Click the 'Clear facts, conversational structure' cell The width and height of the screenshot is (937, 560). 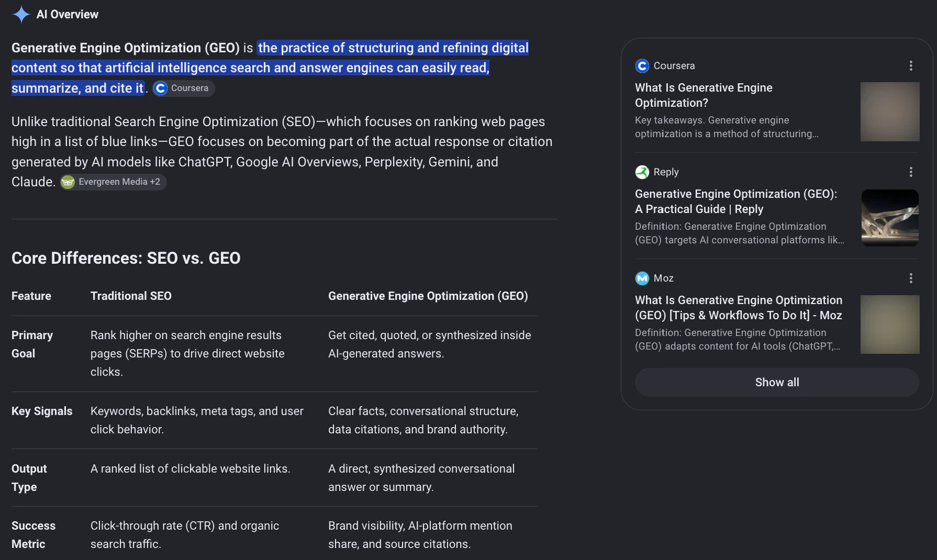(423, 420)
